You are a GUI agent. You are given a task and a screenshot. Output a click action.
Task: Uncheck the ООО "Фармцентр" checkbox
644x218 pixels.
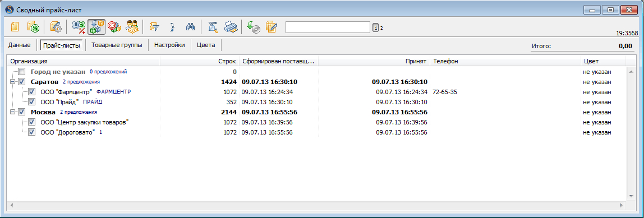[31, 92]
